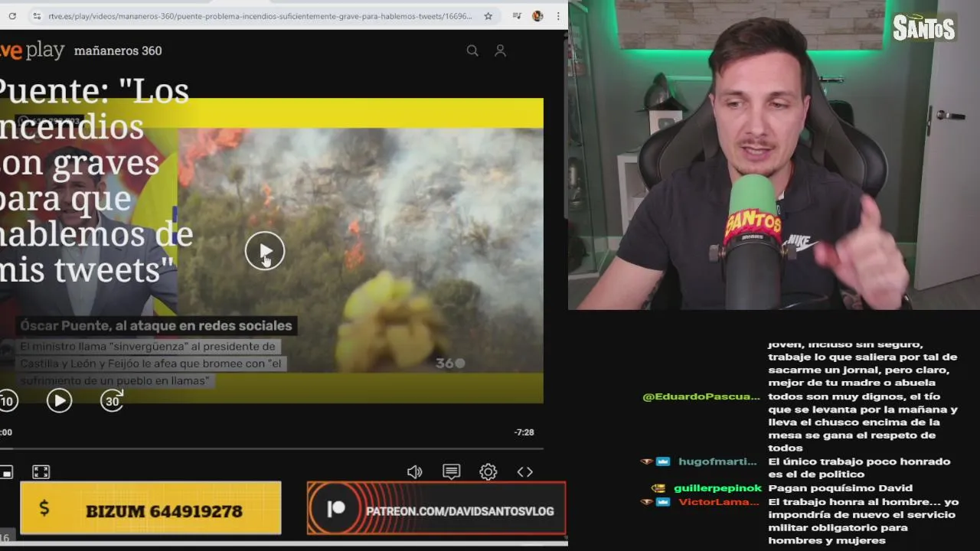This screenshot has width=980, height=551.
Task: Open the mañaneros 360 program link
Action: 118,51
